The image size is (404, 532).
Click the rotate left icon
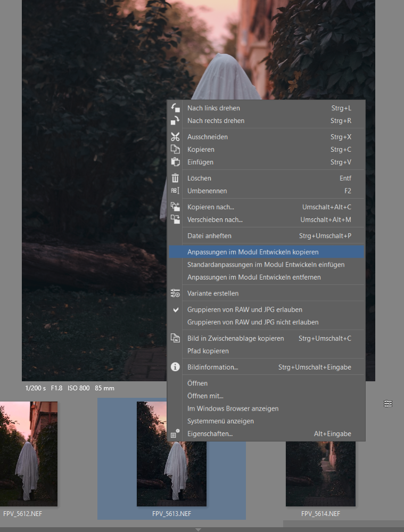175,108
